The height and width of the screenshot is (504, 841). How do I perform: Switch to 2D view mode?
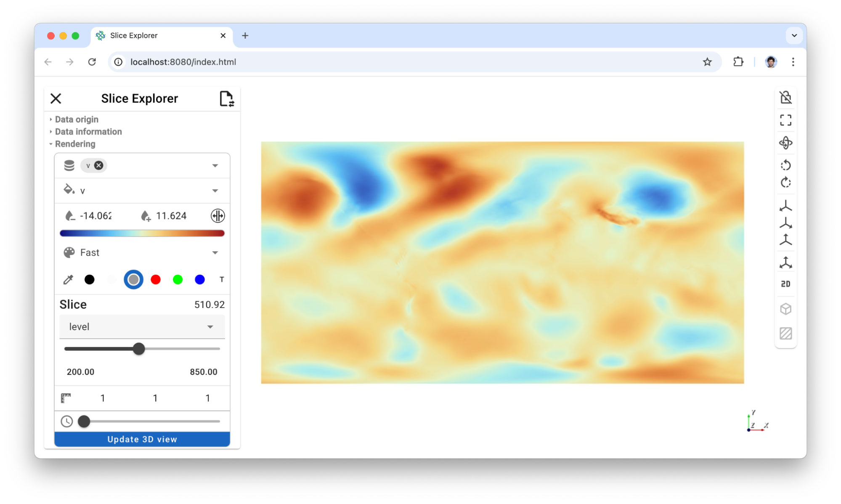click(785, 284)
